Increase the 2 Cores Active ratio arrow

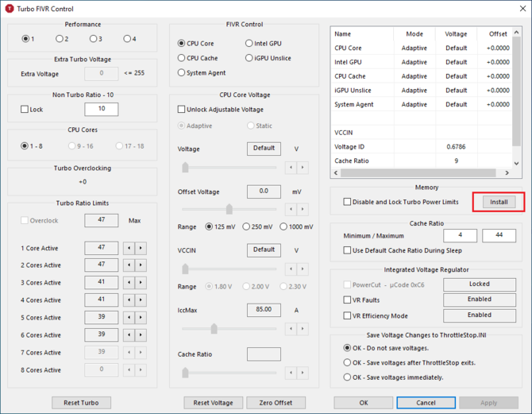click(141, 265)
